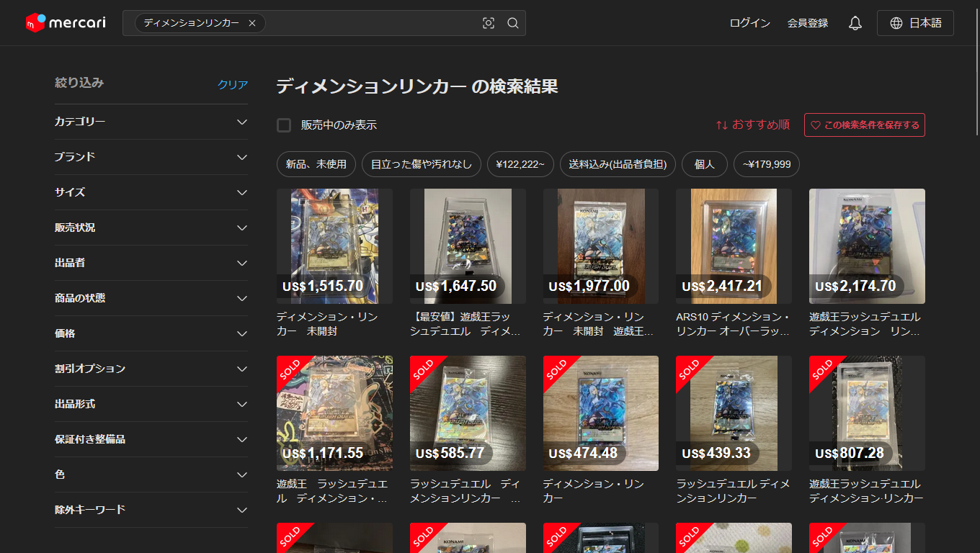
Task: Select the 送料込み(出品者負担) chip
Action: [618, 164]
